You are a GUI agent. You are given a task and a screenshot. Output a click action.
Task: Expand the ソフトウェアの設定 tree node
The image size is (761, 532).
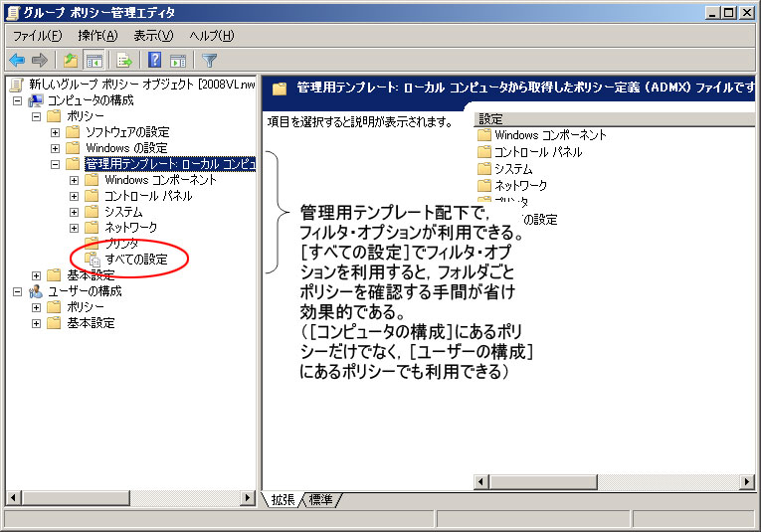tap(56, 132)
